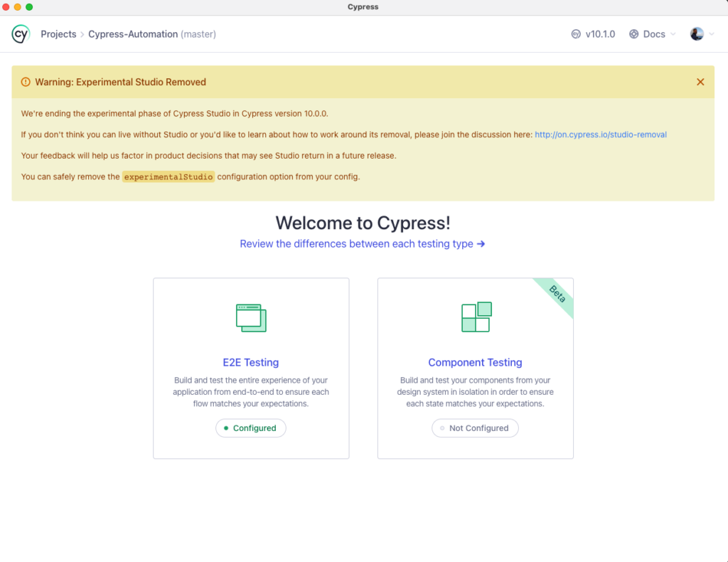The width and height of the screenshot is (728, 562).
Task: Open the studio-removal discussion link
Action: (x=601, y=134)
